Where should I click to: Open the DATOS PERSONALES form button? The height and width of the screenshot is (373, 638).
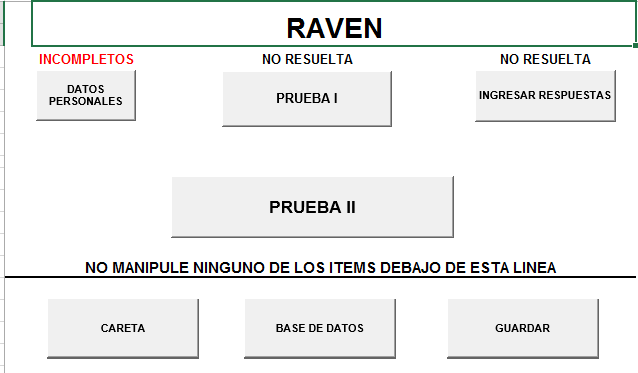(x=86, y=95)
